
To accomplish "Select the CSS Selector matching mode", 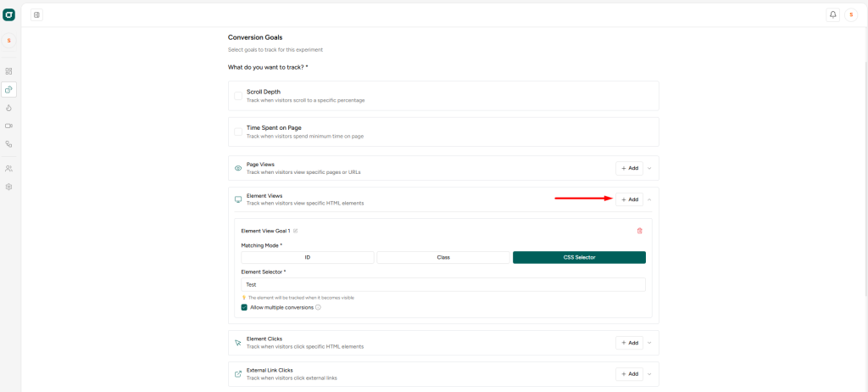I will click(579, 257).
